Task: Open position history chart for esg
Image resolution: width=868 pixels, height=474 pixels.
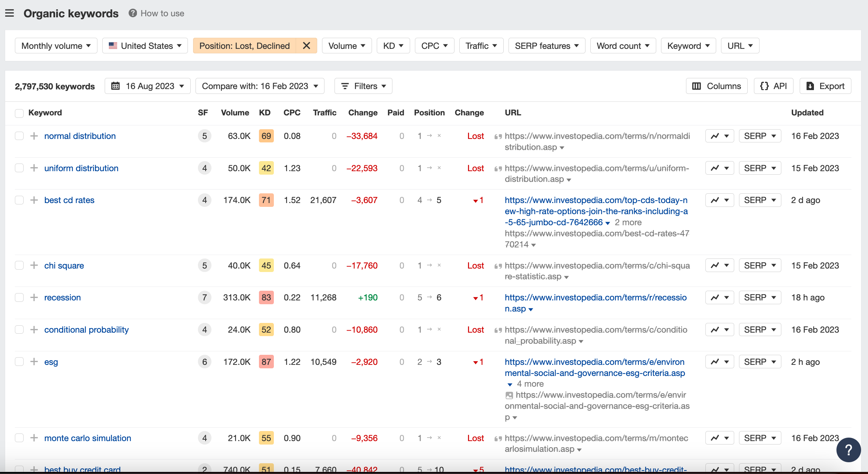Action: 720,362
